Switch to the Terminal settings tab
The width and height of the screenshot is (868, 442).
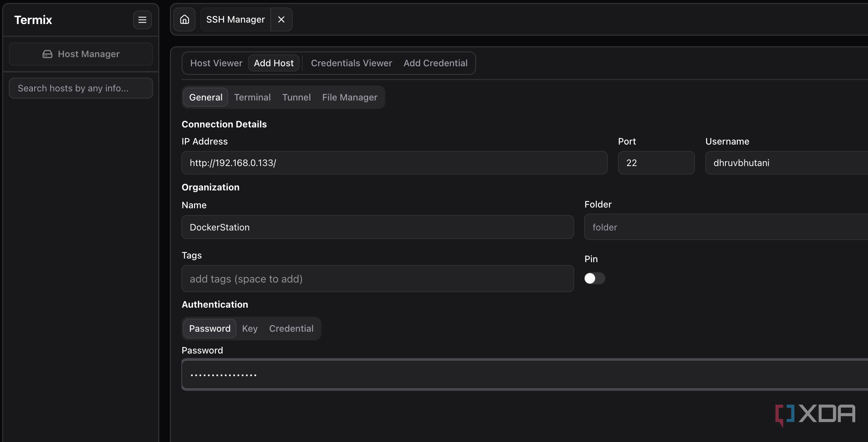pyautogui.click(x=252, y=97)
